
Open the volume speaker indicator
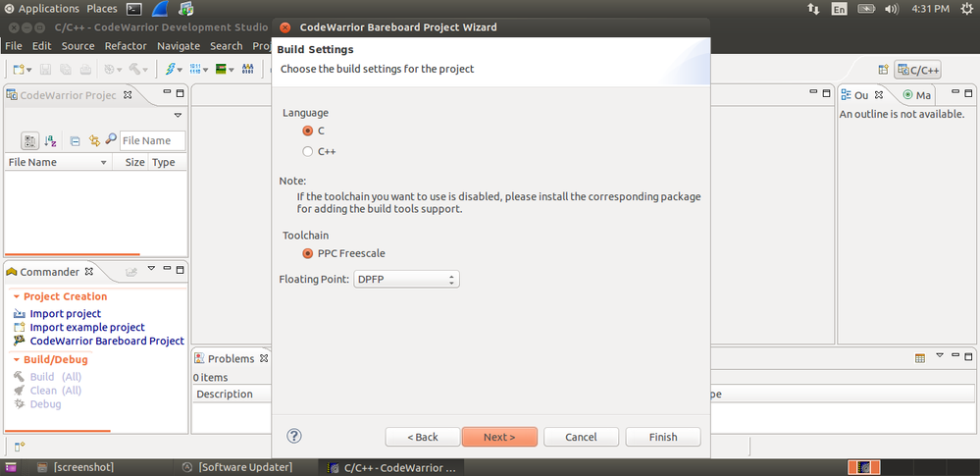tap(892, 9)
